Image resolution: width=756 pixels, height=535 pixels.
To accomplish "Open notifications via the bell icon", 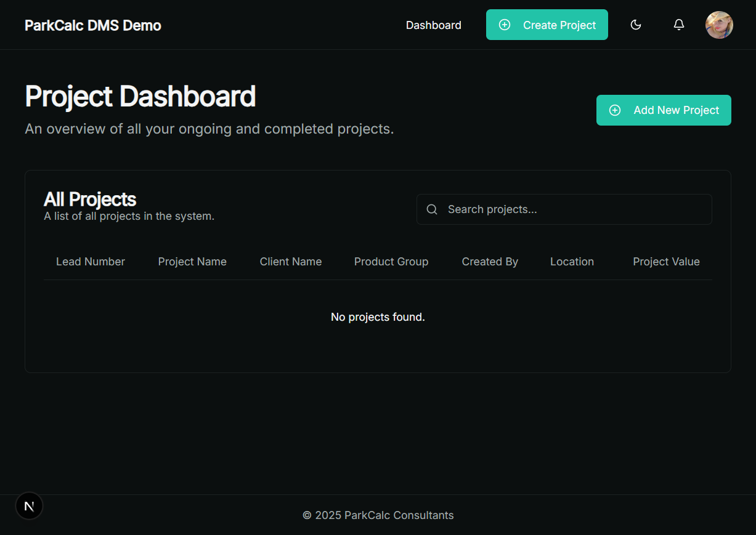I will pyautogui.click(x=678, y=25).
